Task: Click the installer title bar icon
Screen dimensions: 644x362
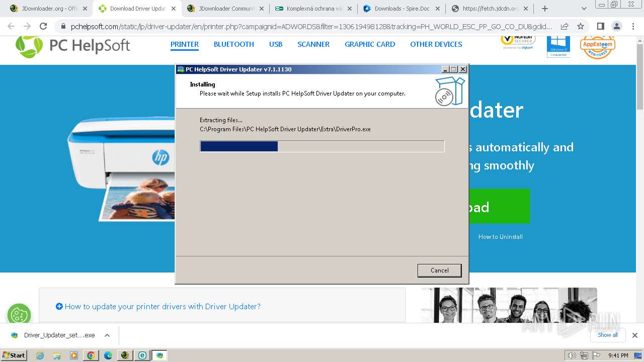Action: tap(181, 69)
